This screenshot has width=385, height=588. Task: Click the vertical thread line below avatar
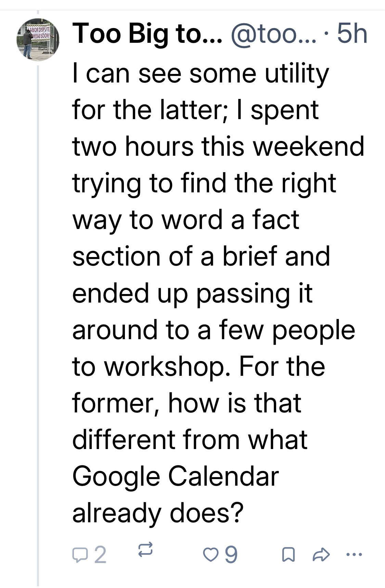[38, 308]
